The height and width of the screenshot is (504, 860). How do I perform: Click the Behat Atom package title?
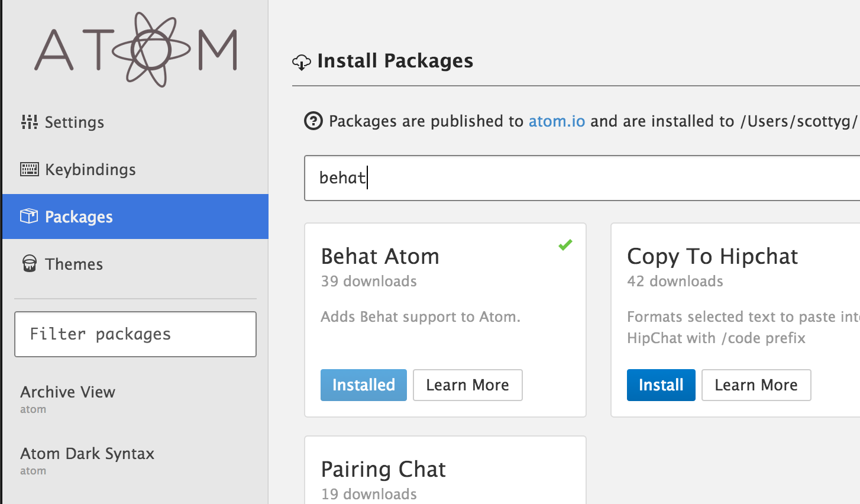[380, 257]
